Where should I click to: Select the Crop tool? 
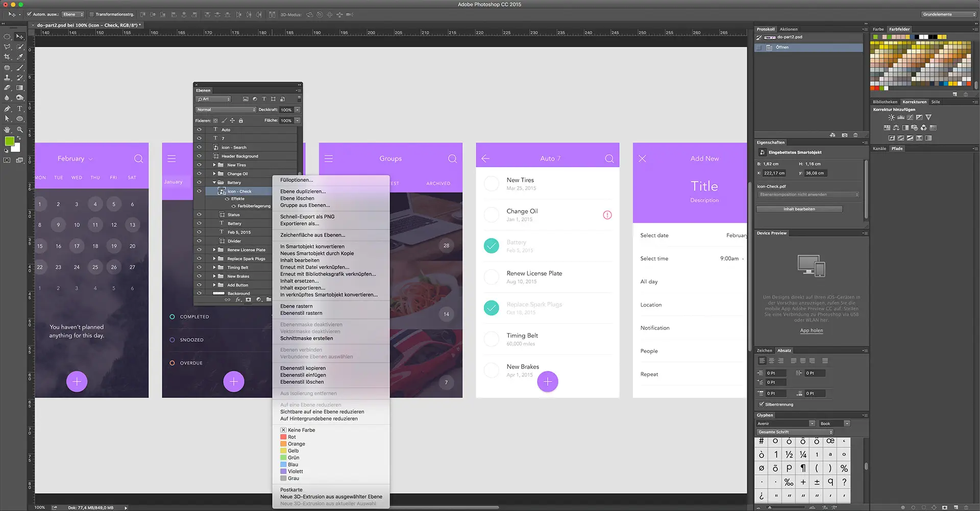pos(7,57)
